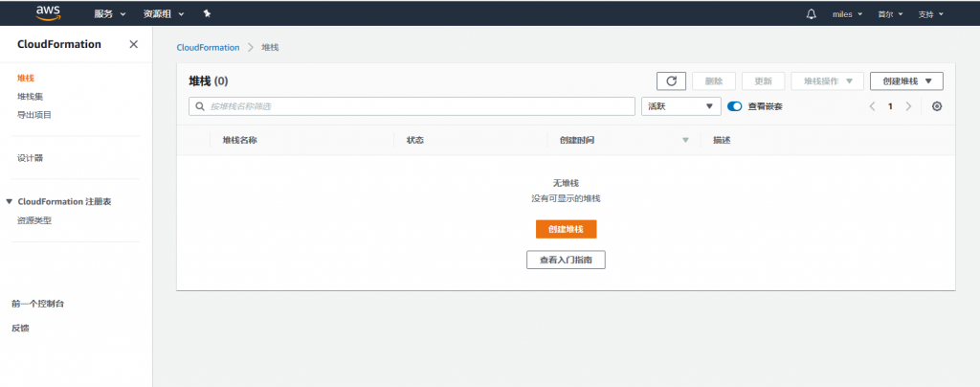Open the 活跃 status filter dropdown
The height and width of the screenshot is (387, 980).
tap(681, 106)
